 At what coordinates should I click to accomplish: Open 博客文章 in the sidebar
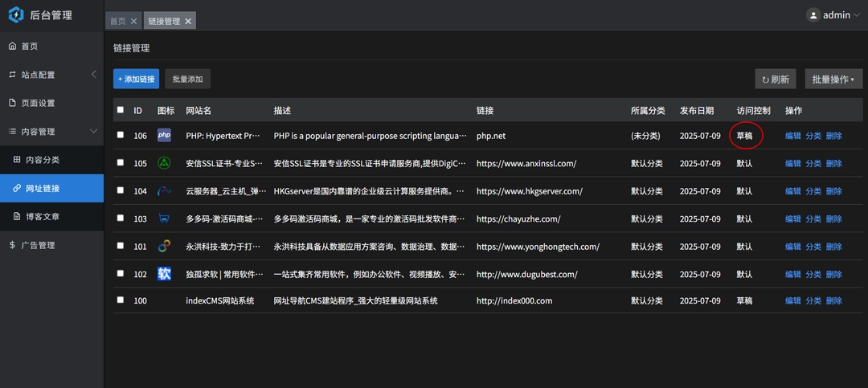click(42, 217)
